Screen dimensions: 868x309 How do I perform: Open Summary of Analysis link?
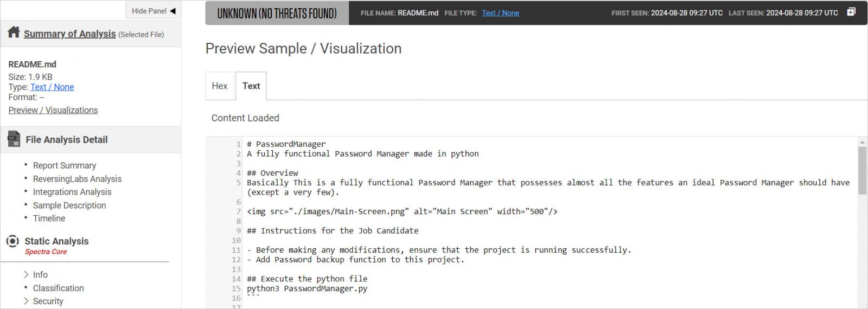pyautogui.click(x=69, y=34)
